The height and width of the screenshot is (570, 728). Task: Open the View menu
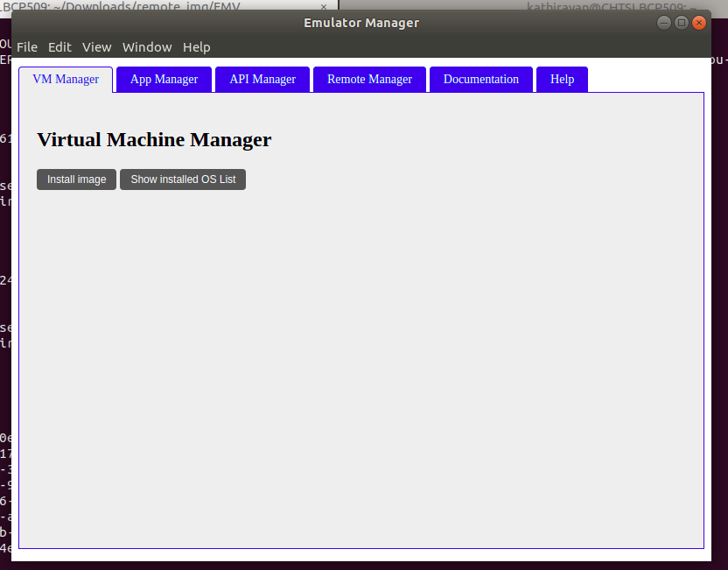[x=97, y=47]
